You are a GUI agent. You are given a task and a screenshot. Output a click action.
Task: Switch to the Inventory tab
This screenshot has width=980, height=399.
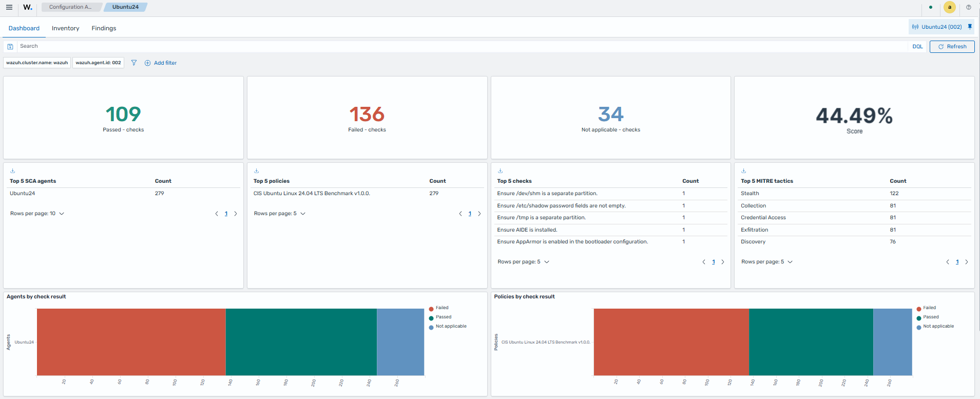click(66, 28)
